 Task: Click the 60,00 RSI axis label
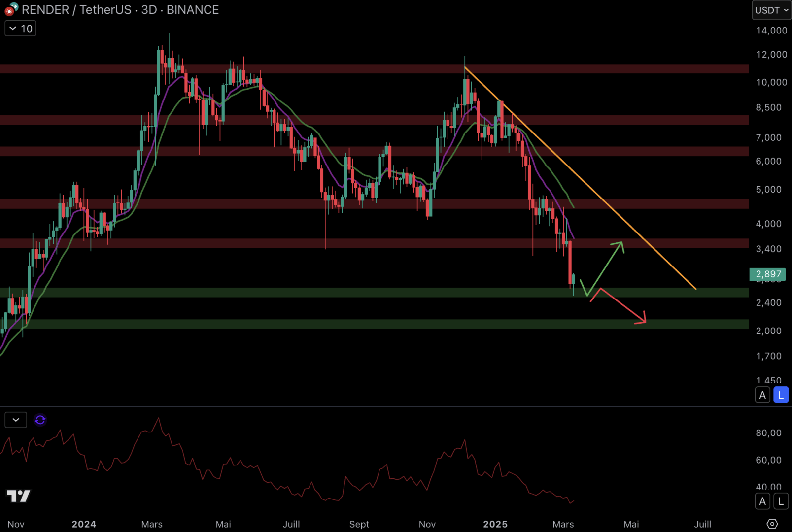[769, 460]
